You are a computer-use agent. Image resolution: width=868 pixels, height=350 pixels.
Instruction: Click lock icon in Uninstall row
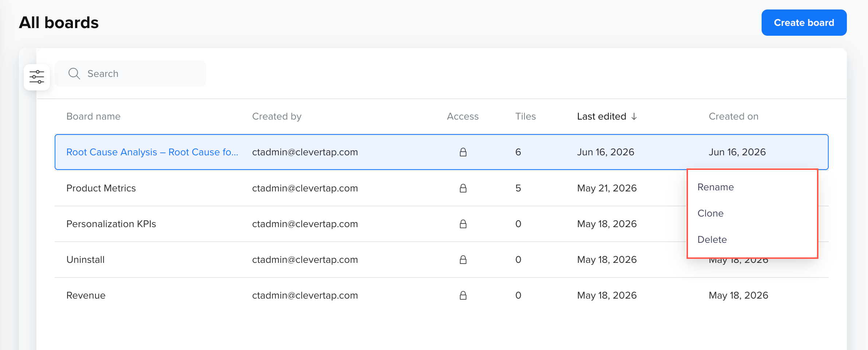463,260
